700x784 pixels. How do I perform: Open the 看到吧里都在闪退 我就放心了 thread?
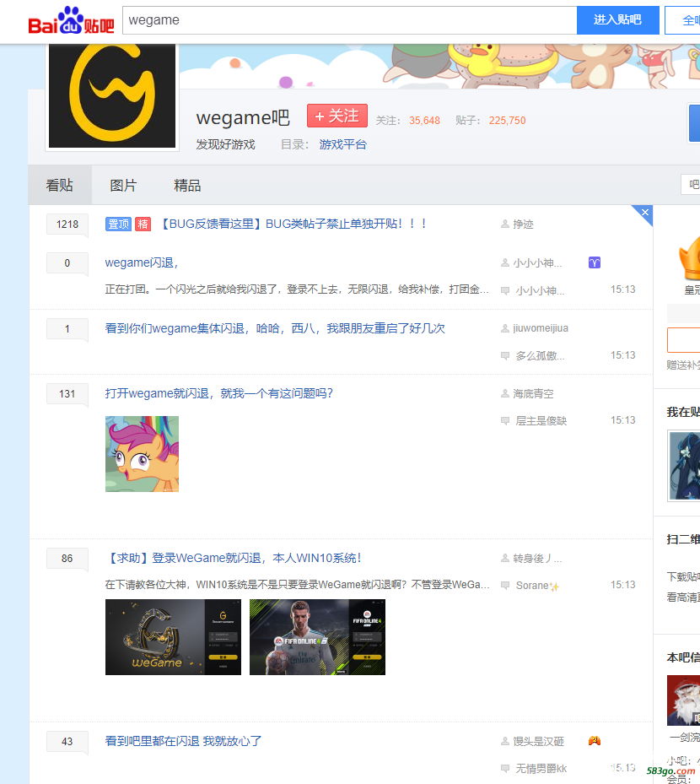(x=183, y=741)
